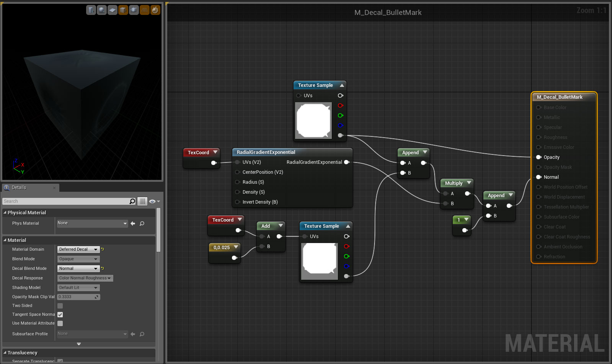Screen dimensions: 612x364
Task: Select sphere preview mesh
Action: tap(101, 10)
